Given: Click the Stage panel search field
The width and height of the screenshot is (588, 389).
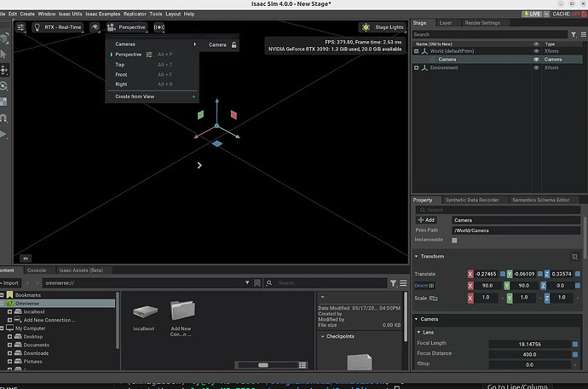Looking at the screenshot, I should pyautogui.click(x=489, y=34).
